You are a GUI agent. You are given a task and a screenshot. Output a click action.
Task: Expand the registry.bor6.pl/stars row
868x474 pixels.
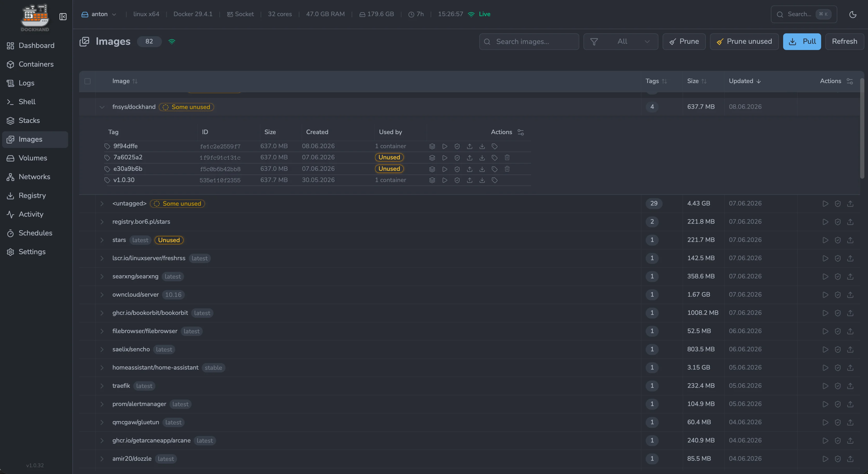click(x=102, y=222)
